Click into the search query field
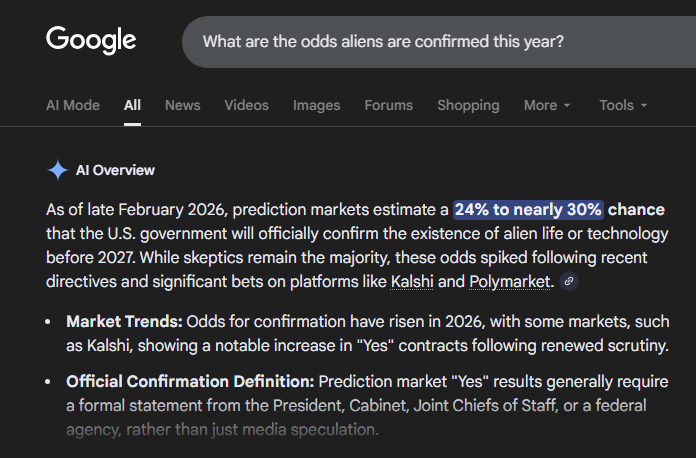The height and width of the screenshot is (458, 696). point(420,42)
